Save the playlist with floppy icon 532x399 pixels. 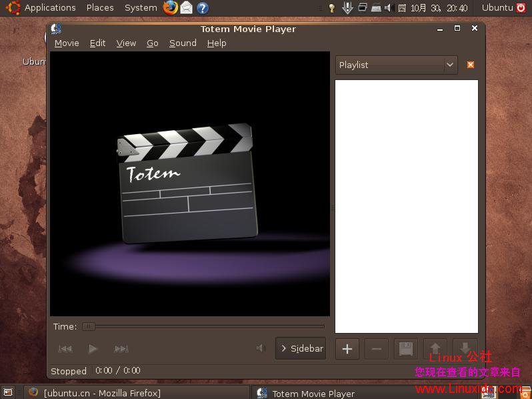406,349
